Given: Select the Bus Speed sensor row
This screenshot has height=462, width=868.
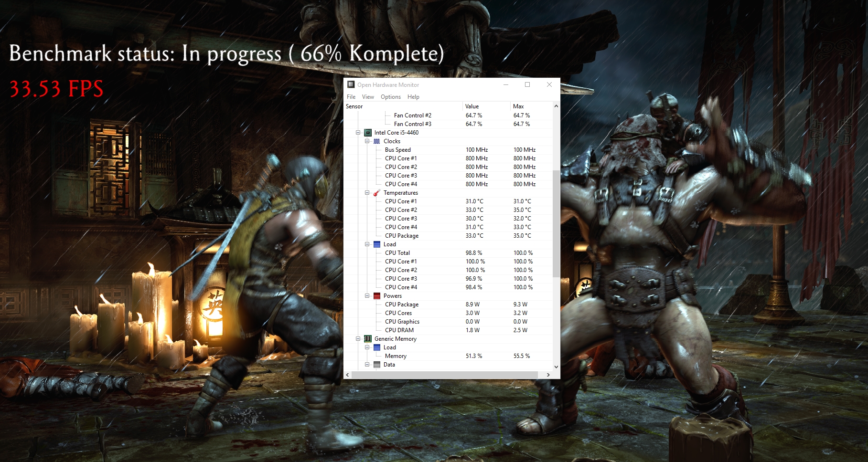Looking at the screenshot, I should click(448, 150).
